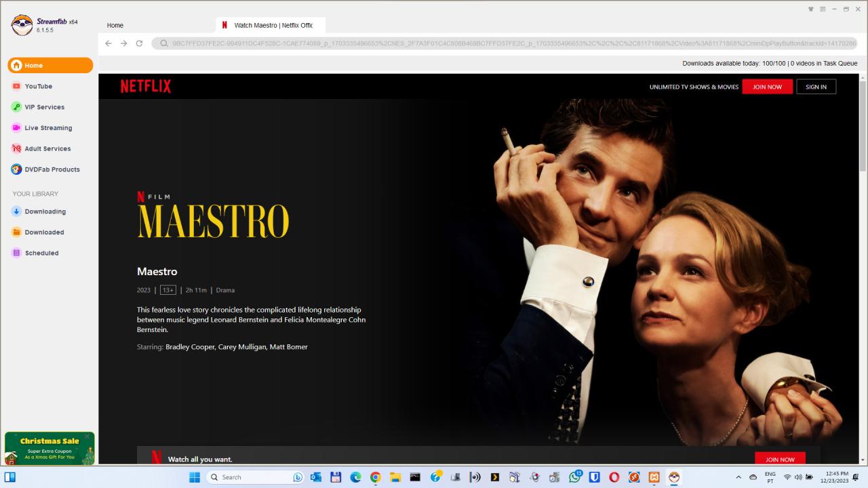Click the red JOIN NOW button at top
This screenshot has width=868, height=488.
click(x=767, y=87)
